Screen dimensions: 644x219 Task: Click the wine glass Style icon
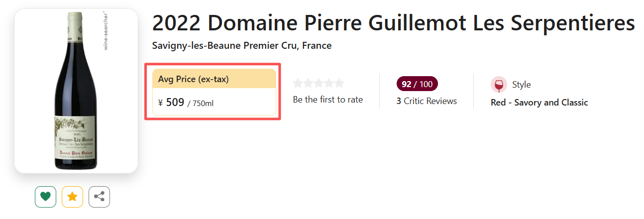[499, 85]
